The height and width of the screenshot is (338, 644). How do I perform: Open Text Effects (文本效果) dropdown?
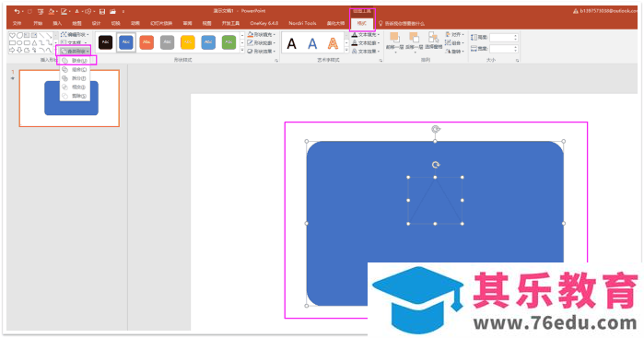coord(366,52)
